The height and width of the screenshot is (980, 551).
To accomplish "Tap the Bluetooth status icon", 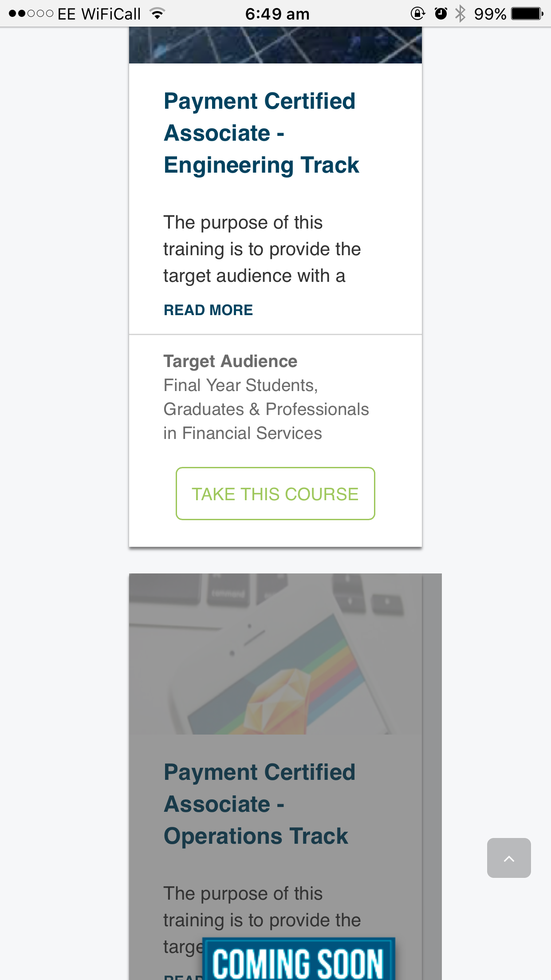I will (460, 14).
